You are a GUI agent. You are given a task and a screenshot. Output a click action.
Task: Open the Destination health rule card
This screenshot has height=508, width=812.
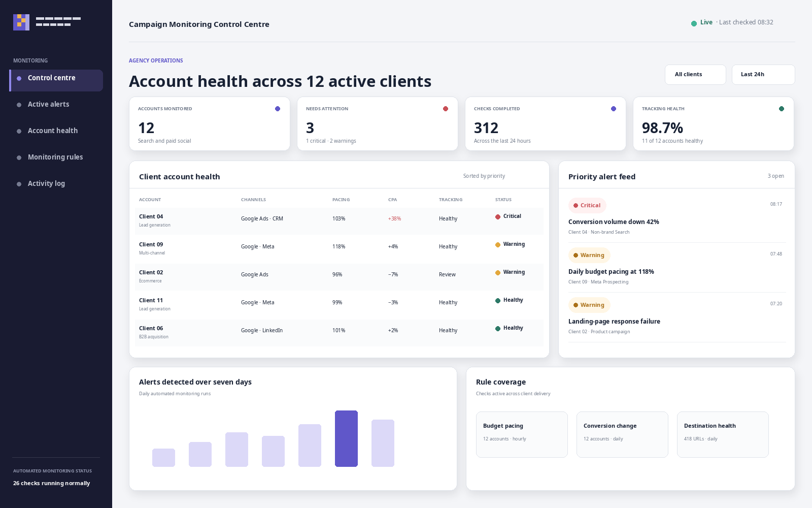click(723, 434)
